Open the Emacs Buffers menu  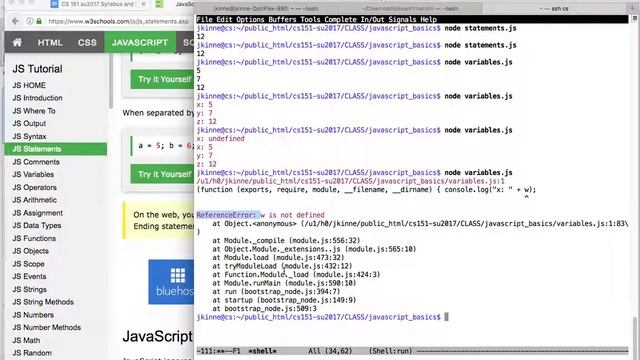pos(282,20)
